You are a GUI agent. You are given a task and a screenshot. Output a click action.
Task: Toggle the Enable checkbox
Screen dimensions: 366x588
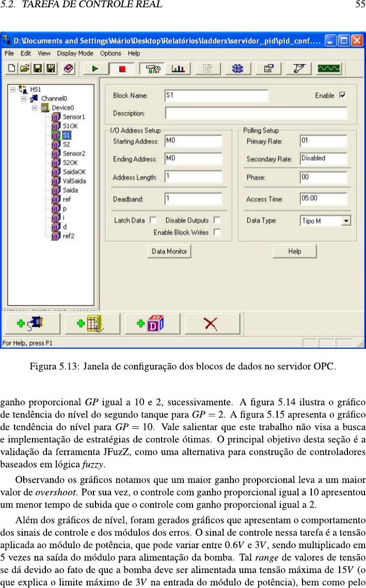coord(342,95)
